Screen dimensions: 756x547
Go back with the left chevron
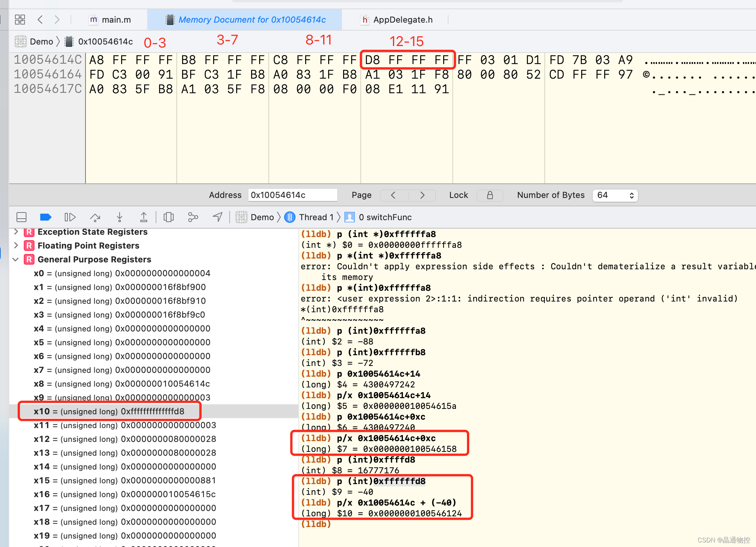(x=40, y=20)
